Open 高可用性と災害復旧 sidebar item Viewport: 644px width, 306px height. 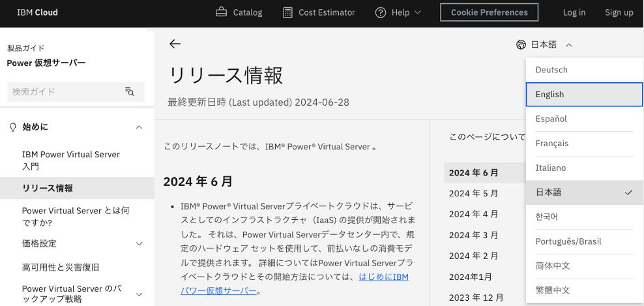[x=61, y=268]
